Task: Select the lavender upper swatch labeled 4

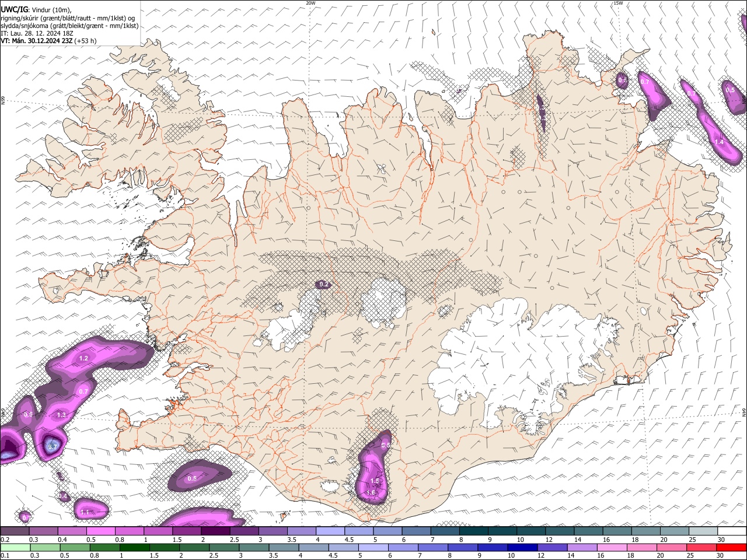Action: 330,531
